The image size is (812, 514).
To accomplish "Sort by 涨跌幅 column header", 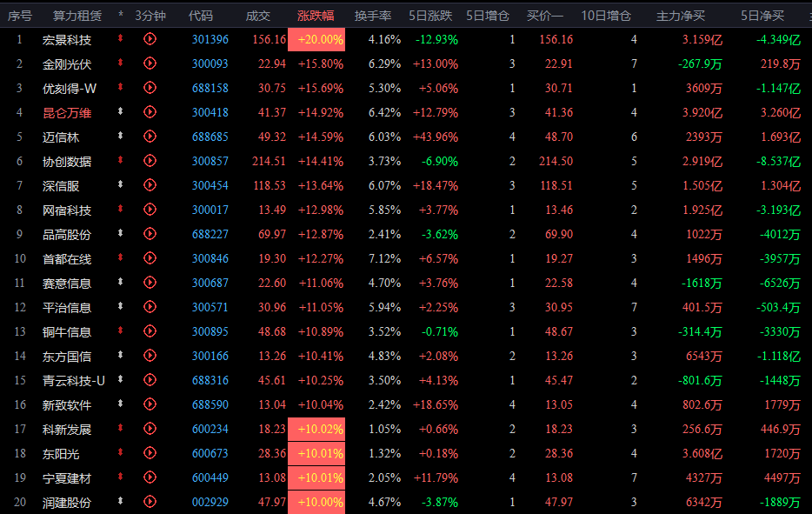I will click(316, 16).
